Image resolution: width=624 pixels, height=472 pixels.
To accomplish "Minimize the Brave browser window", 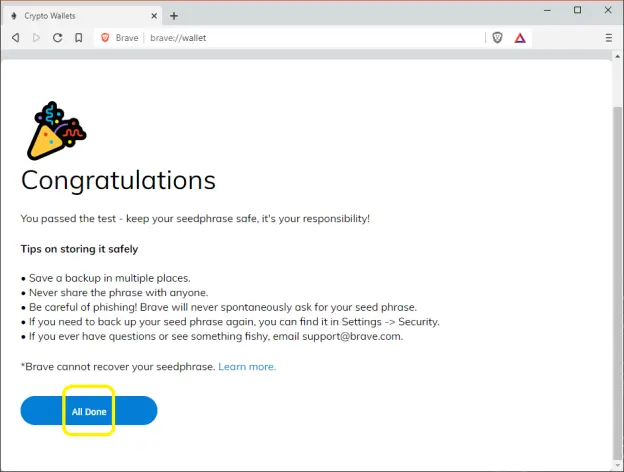I will pos(547,10).
